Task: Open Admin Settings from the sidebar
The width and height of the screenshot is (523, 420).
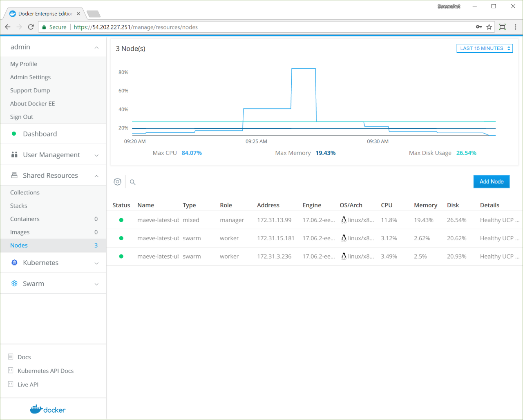Action: pyautogui.click(x=30, y=77)
